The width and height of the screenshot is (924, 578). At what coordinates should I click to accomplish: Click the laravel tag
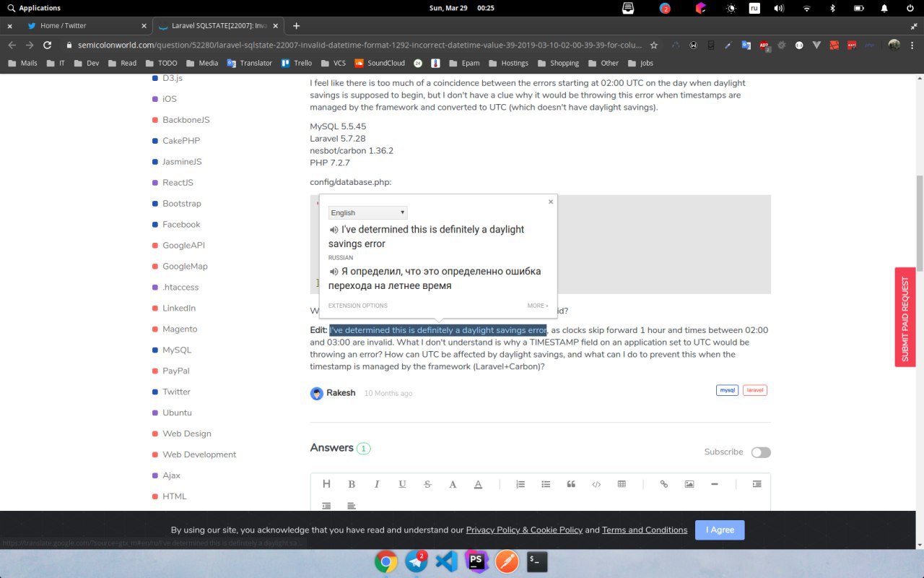755,390
